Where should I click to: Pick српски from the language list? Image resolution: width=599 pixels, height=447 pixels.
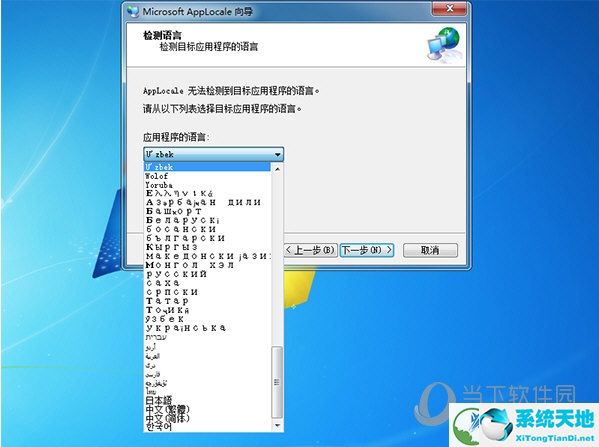[x=207, y=292]
